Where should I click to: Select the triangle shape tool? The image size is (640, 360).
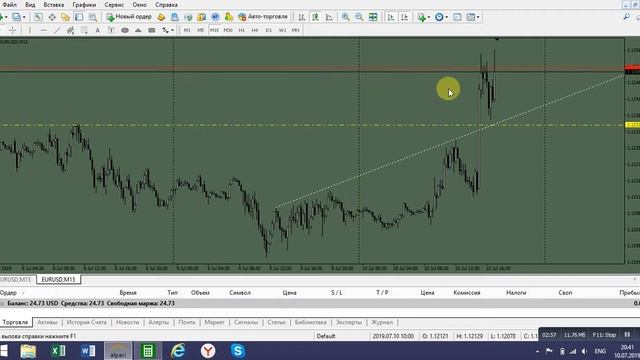coord(138,30)
